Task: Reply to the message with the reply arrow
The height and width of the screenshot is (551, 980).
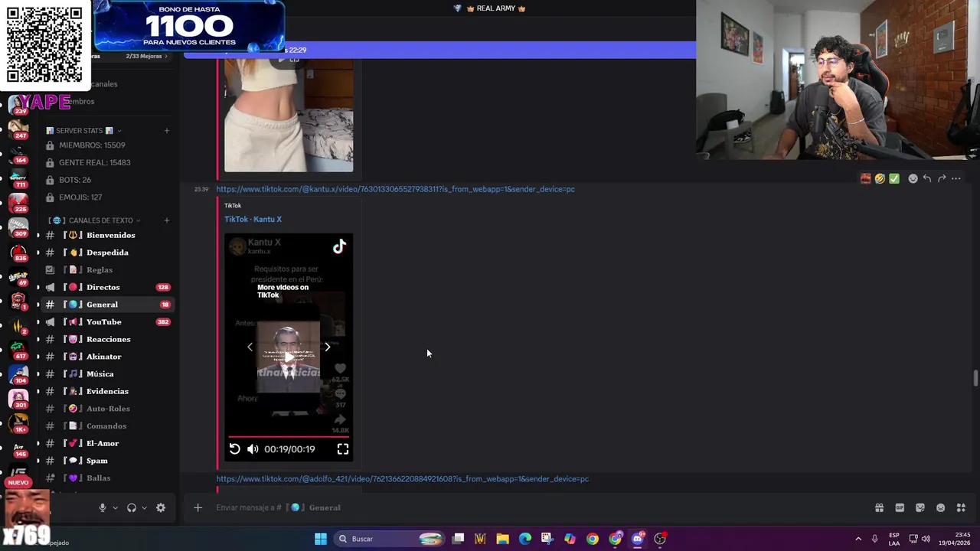Action: pyautogui.click(x=927, y=178)
